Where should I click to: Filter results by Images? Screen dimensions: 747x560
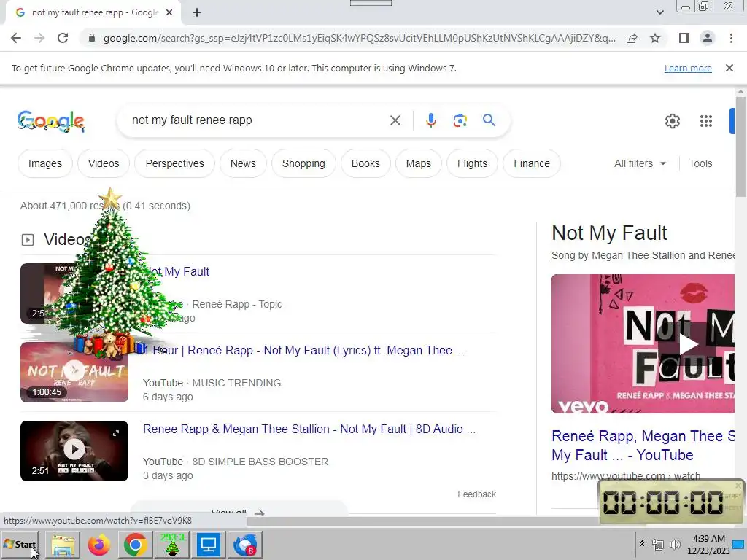44,163
